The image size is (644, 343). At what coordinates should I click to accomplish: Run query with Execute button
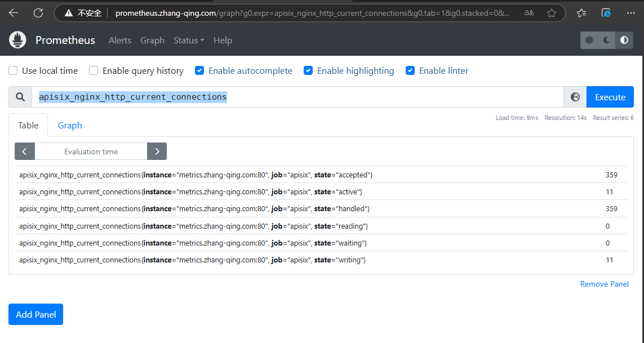click(x=610, y=97)
